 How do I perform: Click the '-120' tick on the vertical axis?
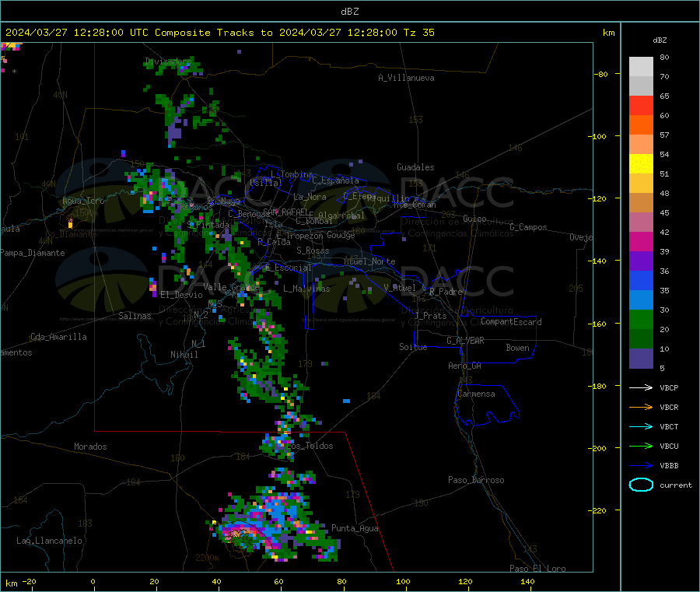coord(597,198)
